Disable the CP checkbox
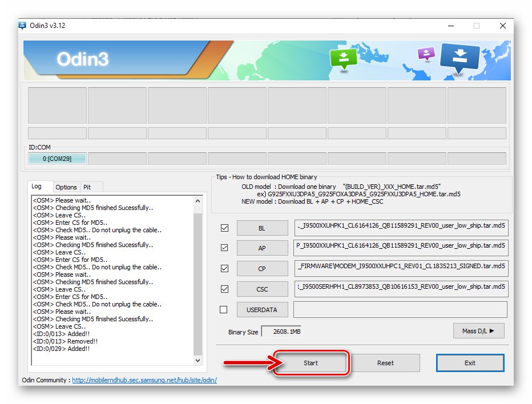The image size is (532, 404). [x=224, y=268]
